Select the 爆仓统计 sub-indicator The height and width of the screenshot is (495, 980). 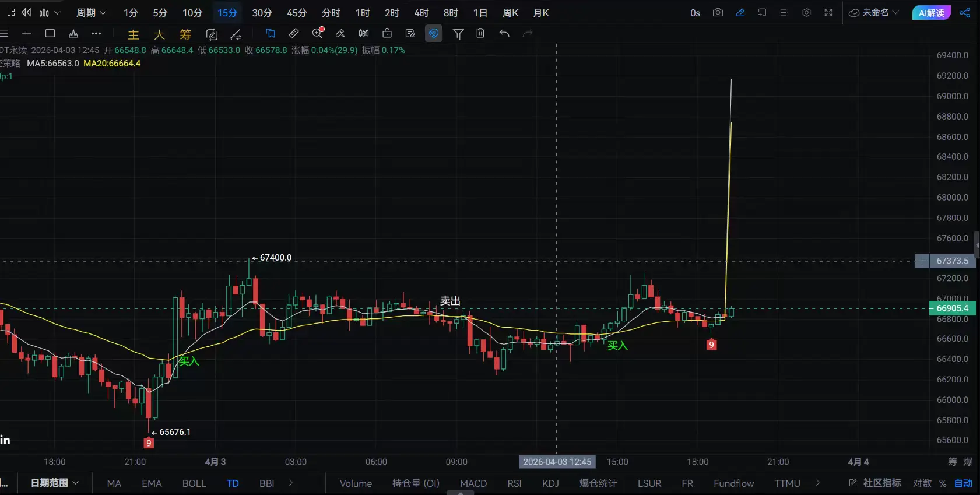point(598,483)
